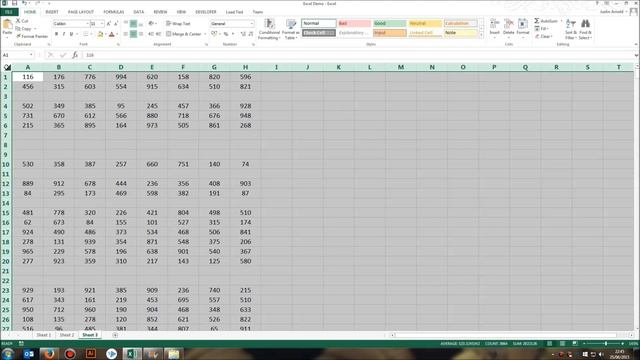
Task: Open Format as Table gallery
Action: [x=290, y=29]
